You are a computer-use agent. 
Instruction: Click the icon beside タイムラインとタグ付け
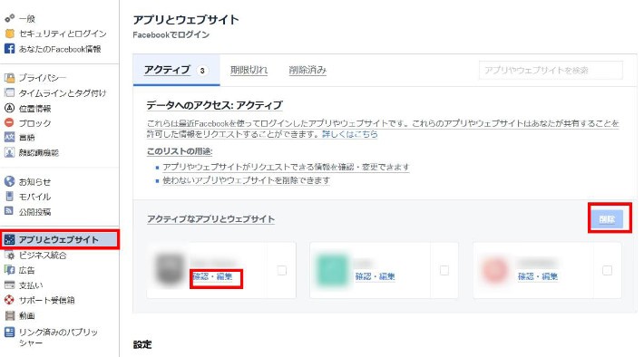(9, 92)
